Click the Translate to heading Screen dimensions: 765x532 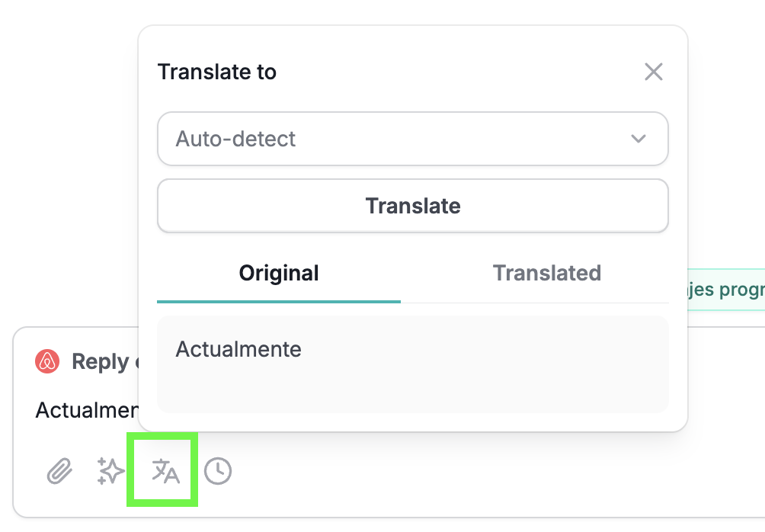pyautogui.click(x=217, y=72)
